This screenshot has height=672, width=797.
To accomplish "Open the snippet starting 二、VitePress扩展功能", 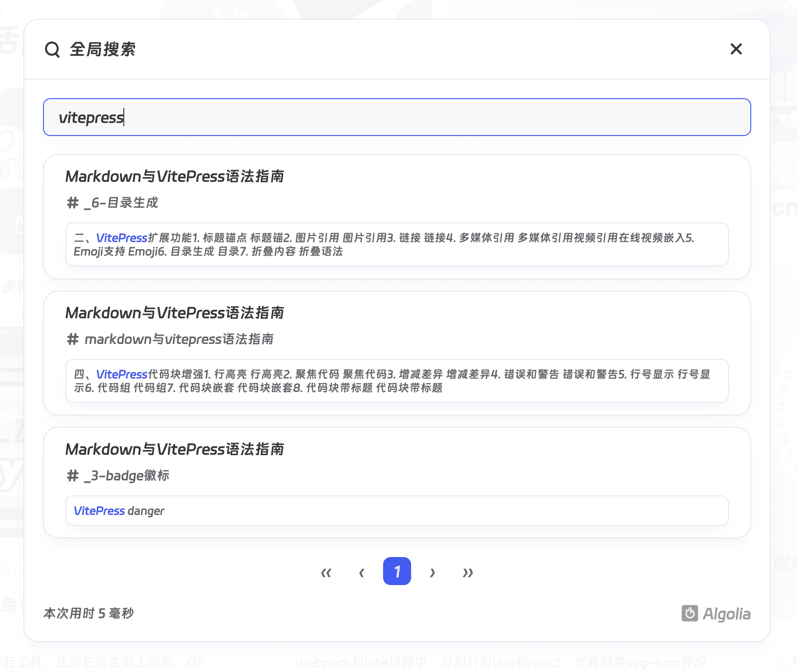I will tap(397, 244).
